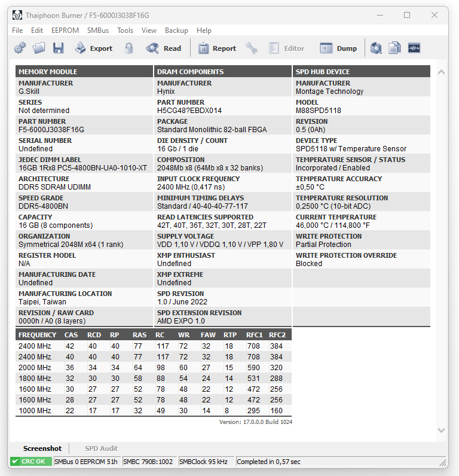Click the SPD HUB DEVICE column header
This screenshot has width=459, height=476.
[362, 72]
